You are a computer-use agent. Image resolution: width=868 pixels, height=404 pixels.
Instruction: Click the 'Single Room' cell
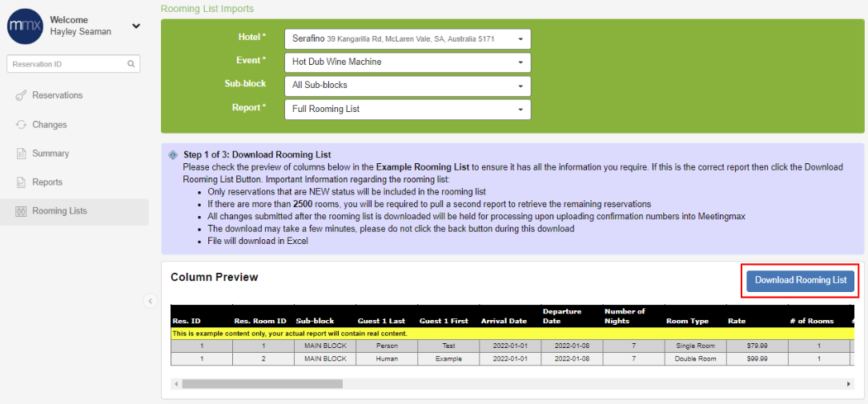(x=695, y=346)
